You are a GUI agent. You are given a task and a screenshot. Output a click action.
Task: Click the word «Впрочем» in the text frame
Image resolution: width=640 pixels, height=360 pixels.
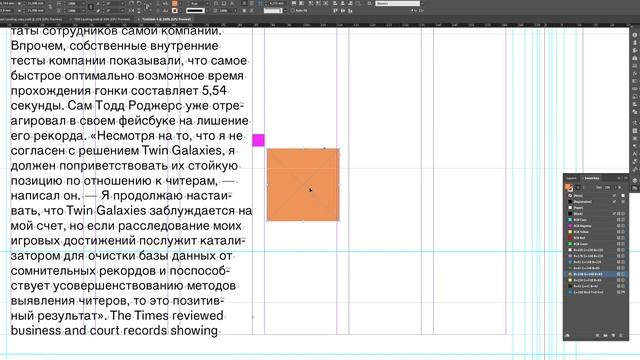38,46
